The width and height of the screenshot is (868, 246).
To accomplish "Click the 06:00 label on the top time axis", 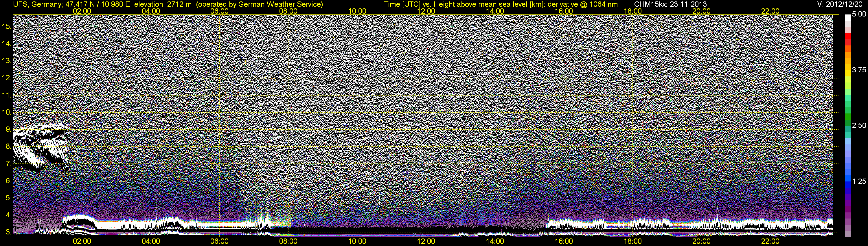I will coord(219,11).
